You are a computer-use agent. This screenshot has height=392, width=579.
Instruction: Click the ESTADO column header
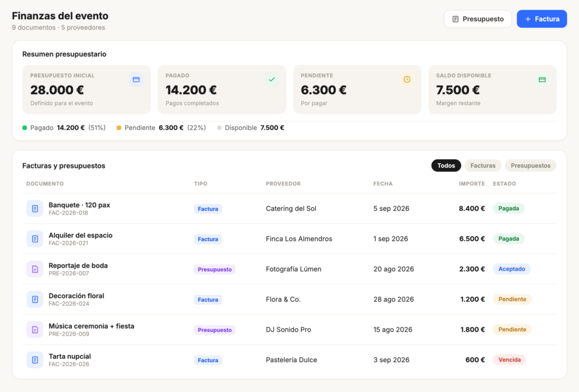(x=504, y=184)
